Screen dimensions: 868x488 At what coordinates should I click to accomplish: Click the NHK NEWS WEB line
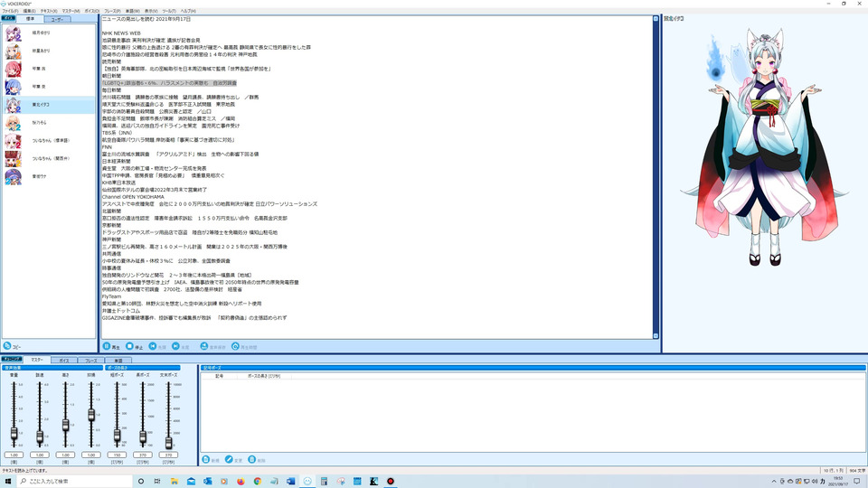coord(121,33)
